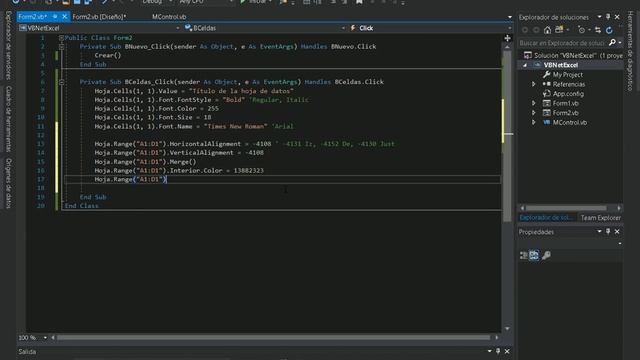
Task: Click the App.config file icon
Action: (x=547, y=93)
